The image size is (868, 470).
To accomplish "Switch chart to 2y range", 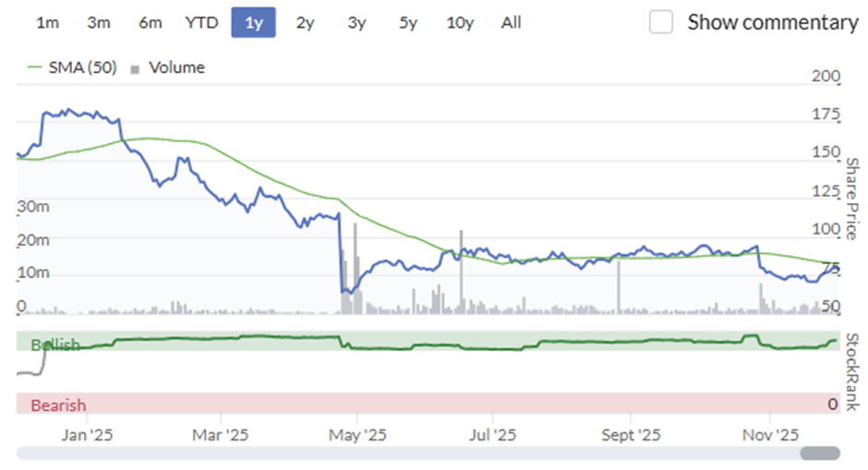I will (x=305, y=23).
